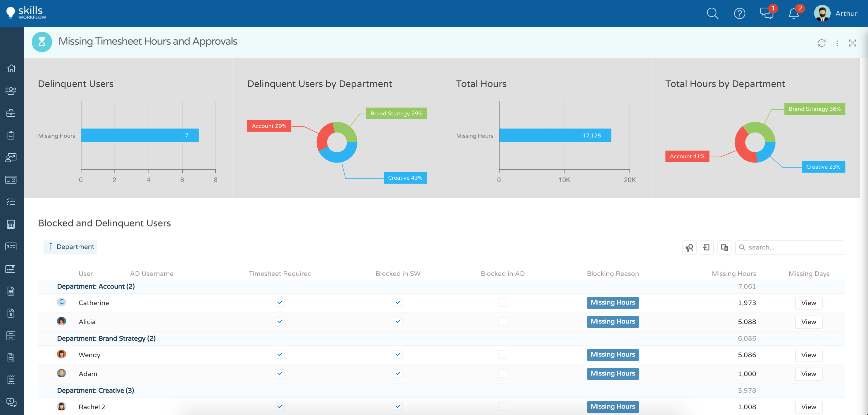
Task: Open the keyboard panel sidebar icon
Action: (11, 269)
